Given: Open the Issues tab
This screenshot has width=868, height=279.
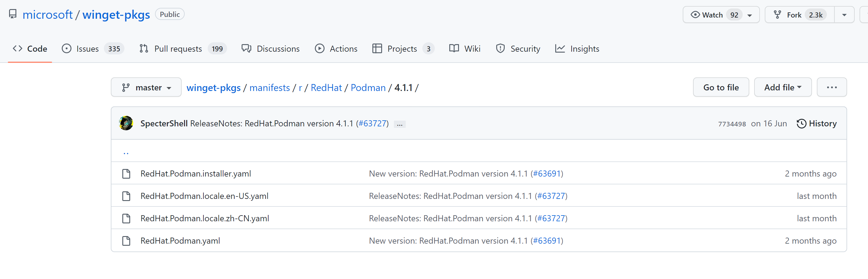Looking at the screenshot, I should 93,49.
